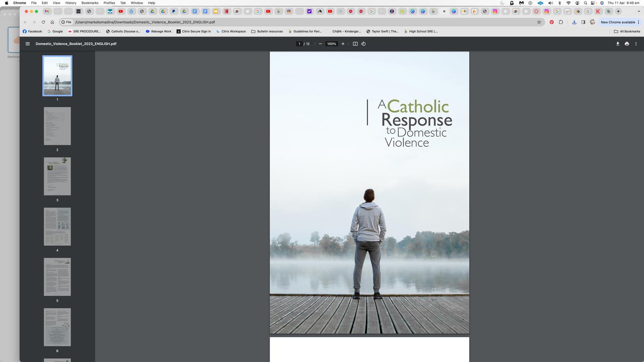Viewport: 644px width, 362px height.
Task: Open the Wi-Fi status menu
Action: [x=569, y=3]
